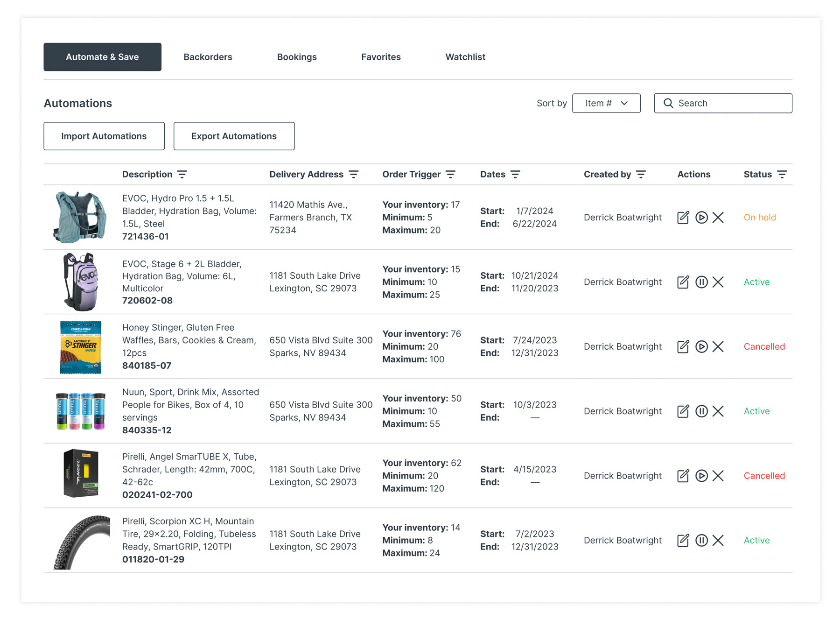Screen dimensions: 840x620
Task: Pause the Pirelli Scorpion XC automation
Action: 701,540
